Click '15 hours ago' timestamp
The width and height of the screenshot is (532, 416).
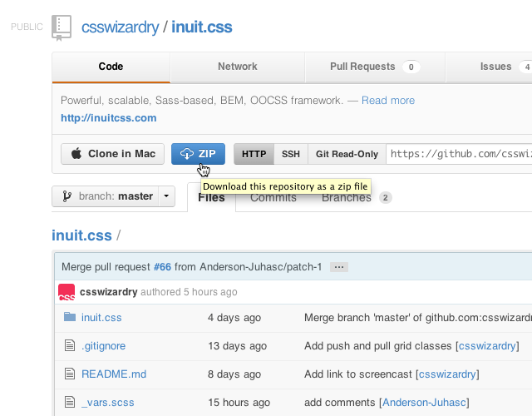[x=239, y=403]
